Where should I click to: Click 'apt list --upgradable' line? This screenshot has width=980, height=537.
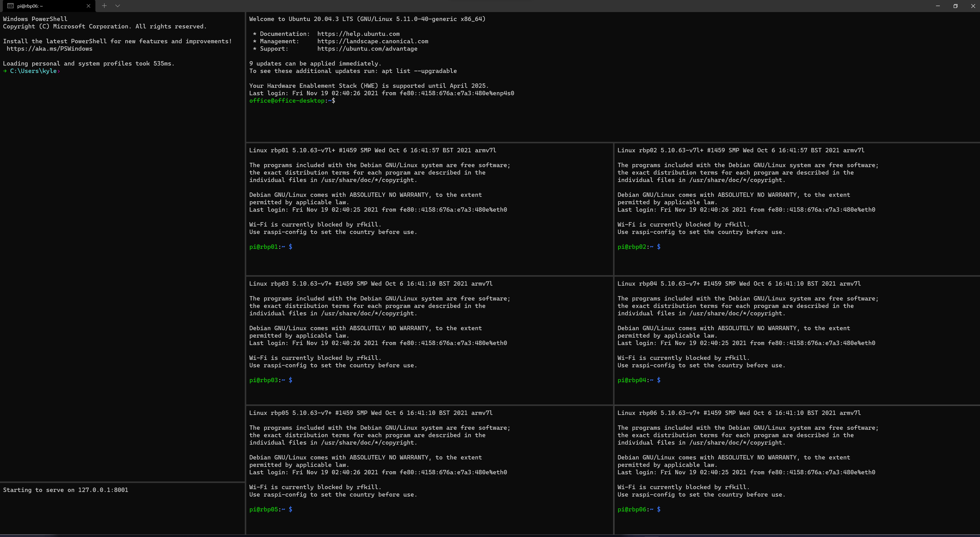[x=353, y=71]
